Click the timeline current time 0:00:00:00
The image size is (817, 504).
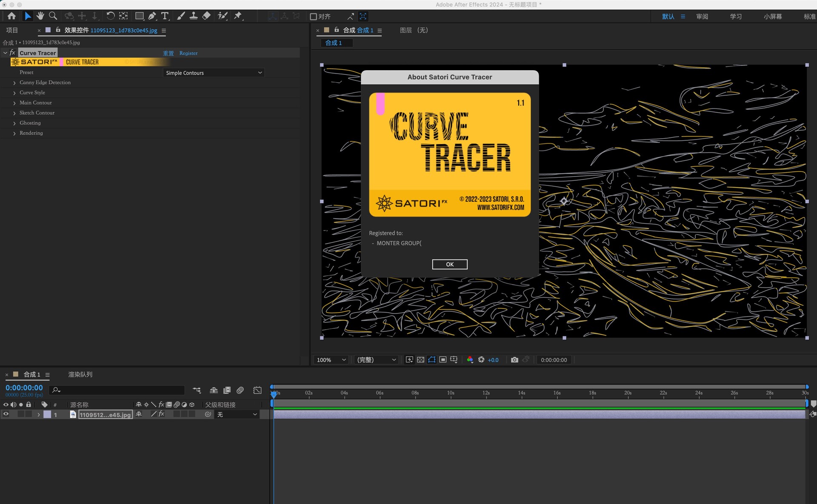click(24, 387)
